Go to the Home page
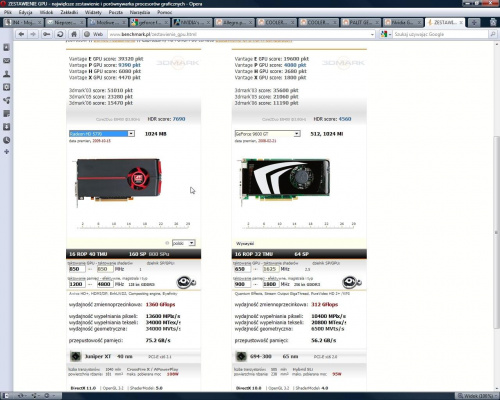 74,34
